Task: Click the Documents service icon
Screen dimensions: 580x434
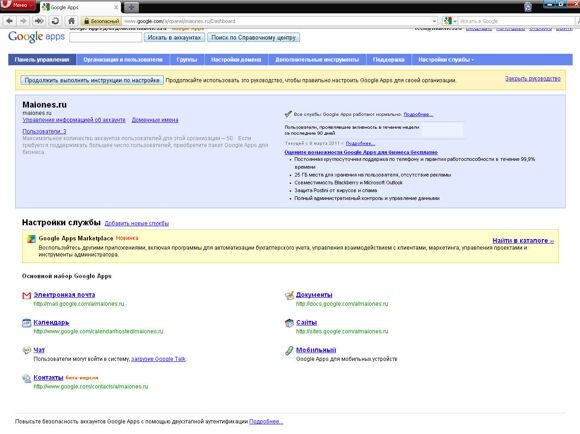Action: point(289,295)
